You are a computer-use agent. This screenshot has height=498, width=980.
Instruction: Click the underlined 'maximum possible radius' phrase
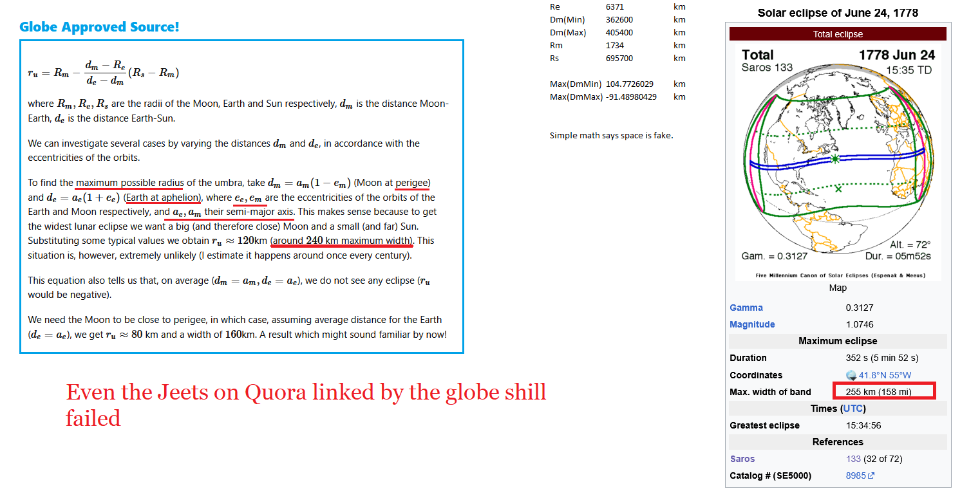(129, 183)
